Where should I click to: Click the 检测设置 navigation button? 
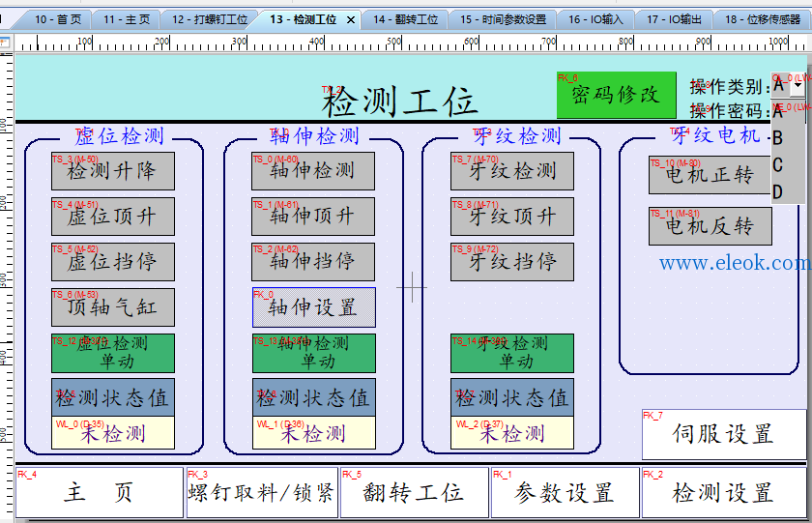(724, 492)
